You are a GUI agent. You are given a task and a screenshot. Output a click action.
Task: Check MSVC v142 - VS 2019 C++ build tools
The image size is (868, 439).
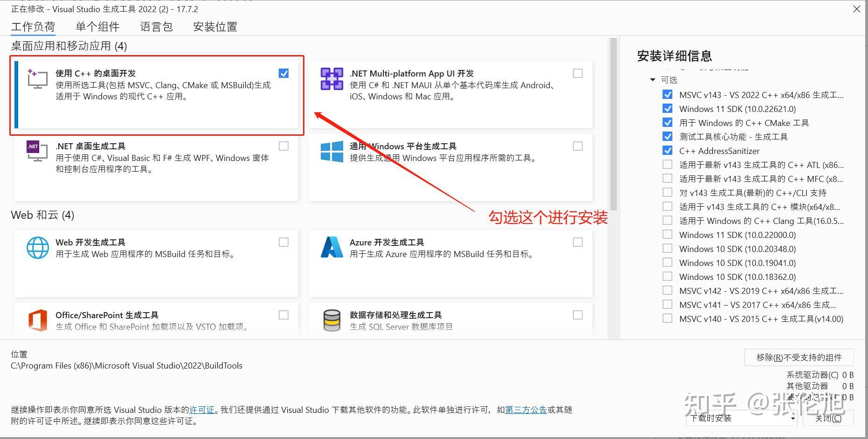click(x=667, y=290)
